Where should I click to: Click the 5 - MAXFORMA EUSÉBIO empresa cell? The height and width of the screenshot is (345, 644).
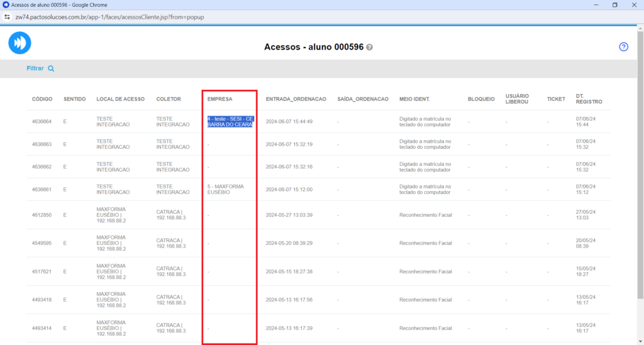225,189
